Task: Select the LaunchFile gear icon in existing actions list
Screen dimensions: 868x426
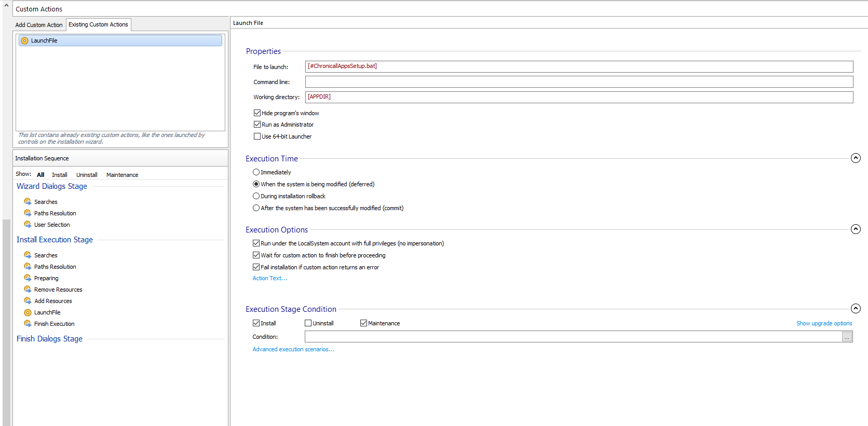Action: coord(24,40)
